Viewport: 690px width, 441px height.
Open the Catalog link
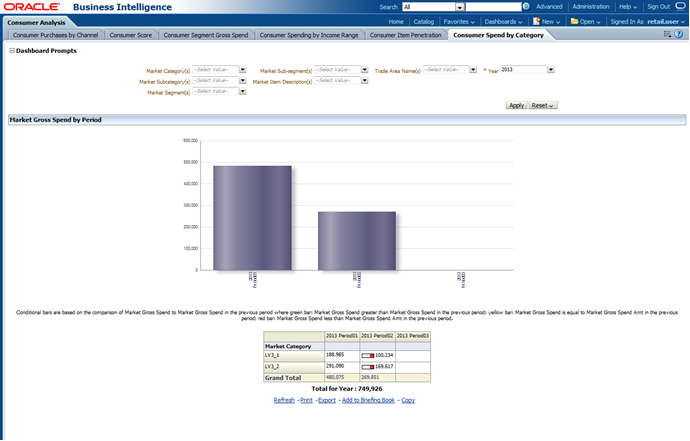[424, 22]
